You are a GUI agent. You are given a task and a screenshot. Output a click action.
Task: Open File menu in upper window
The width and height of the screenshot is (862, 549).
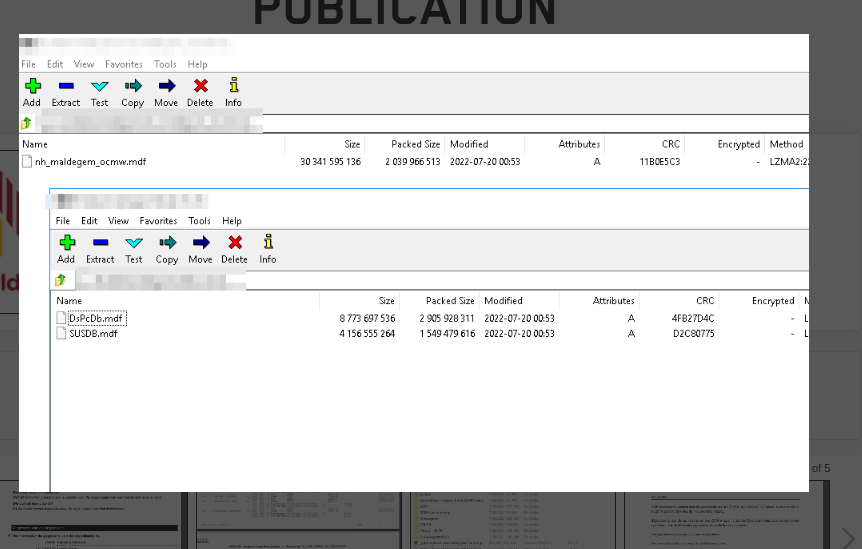point(29,64)
